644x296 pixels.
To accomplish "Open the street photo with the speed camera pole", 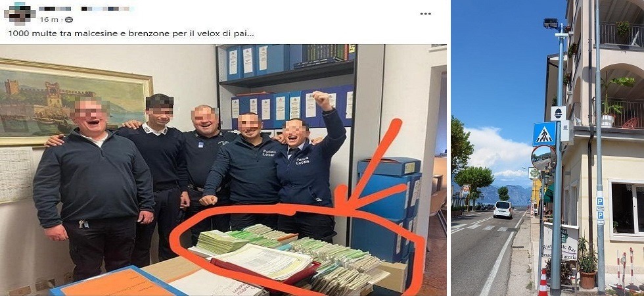I will 547,148.
